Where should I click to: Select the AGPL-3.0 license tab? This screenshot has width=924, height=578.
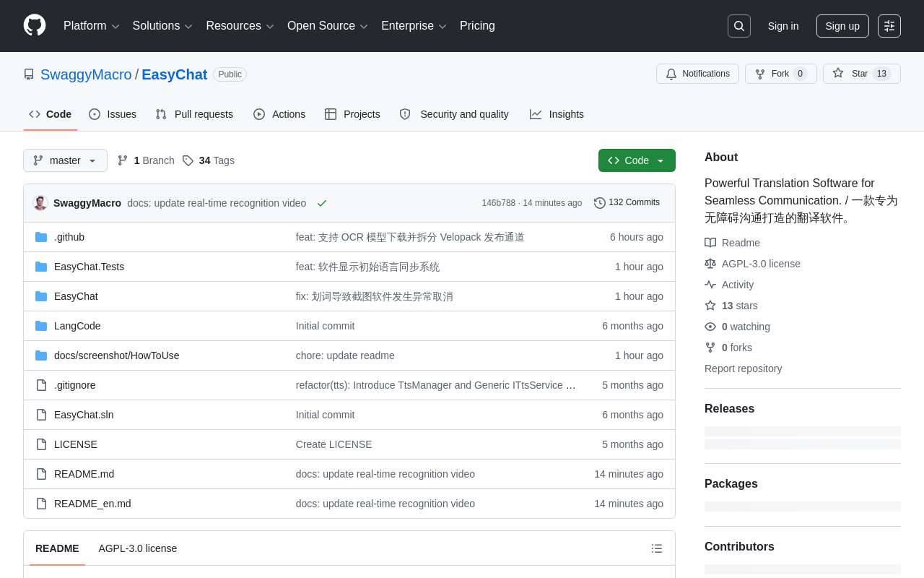click(138, 548)
